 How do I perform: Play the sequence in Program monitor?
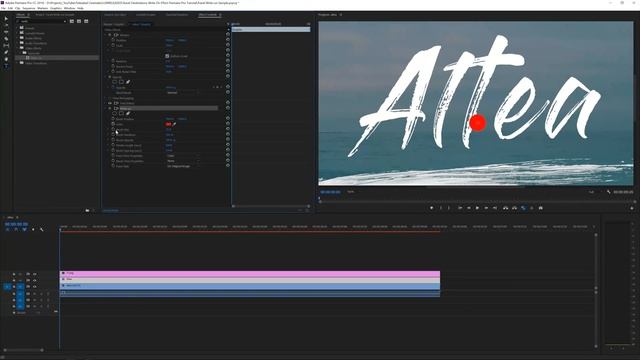477,208
